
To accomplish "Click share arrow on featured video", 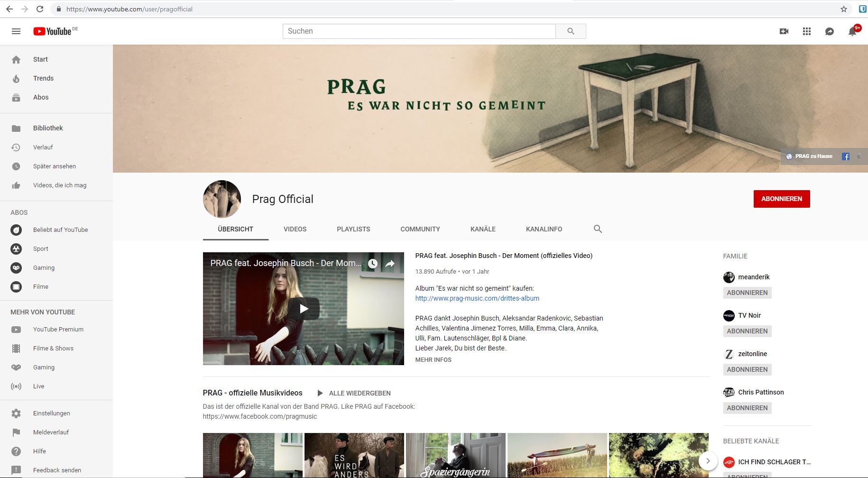I will [x=390, y=264].
